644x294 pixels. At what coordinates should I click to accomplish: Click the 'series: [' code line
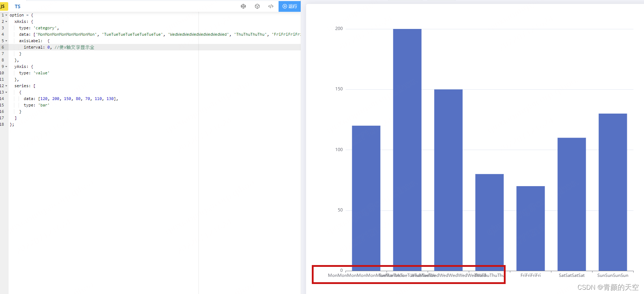pos(25,86)
